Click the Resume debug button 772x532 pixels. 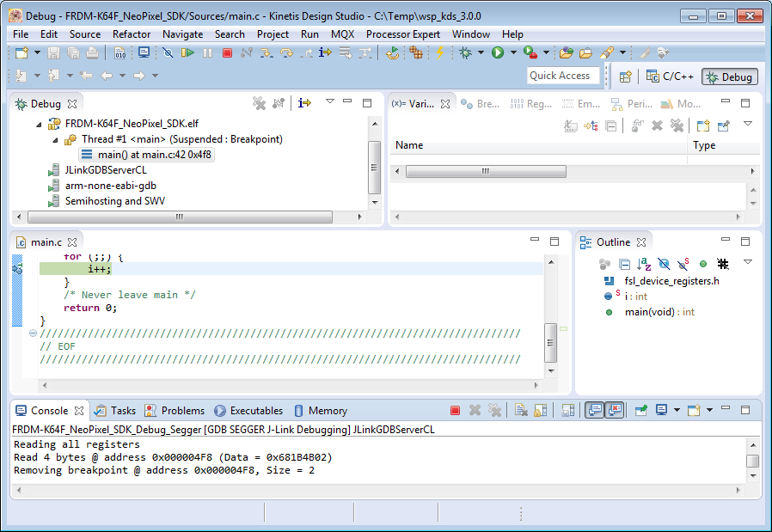(x=187, y=53)
